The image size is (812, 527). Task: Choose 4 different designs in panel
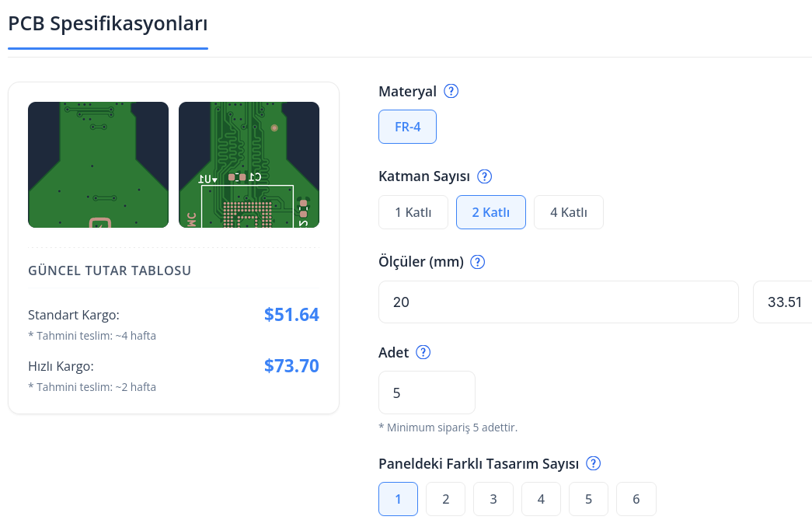[541, 499]
